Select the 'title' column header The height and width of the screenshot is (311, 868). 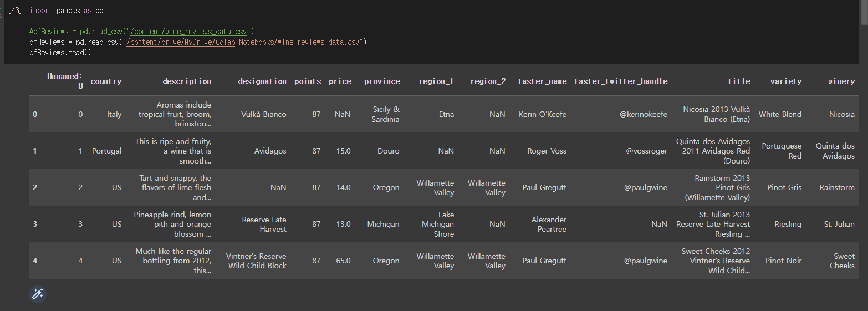click(x=739, y=81)
